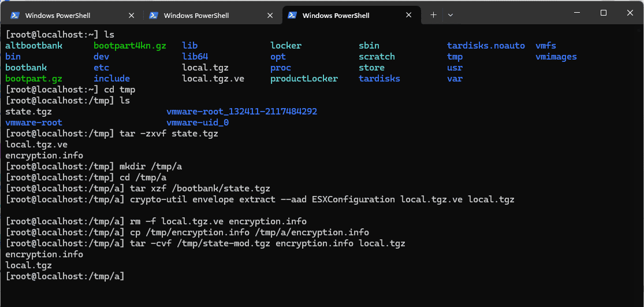
Task: Click the first tab's PowerShell icon
Action: coord(16,16)
